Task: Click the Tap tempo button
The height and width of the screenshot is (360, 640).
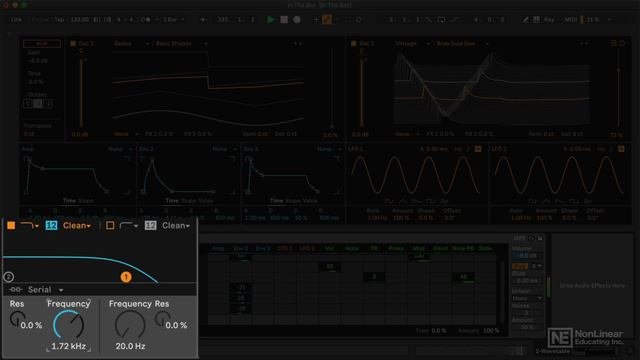Action: 59,20
